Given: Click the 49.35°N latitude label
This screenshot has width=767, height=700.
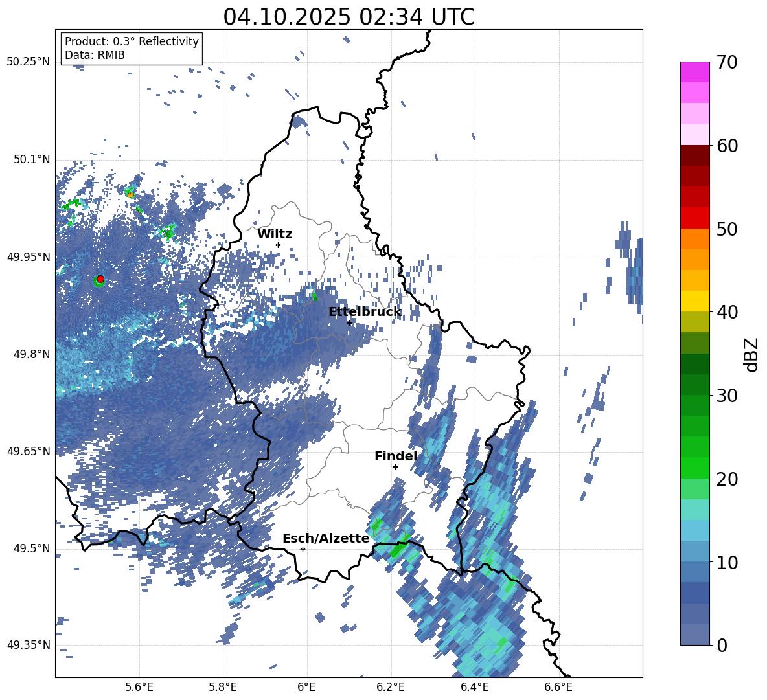Looking at the screenshot, I should pos(29,645).
